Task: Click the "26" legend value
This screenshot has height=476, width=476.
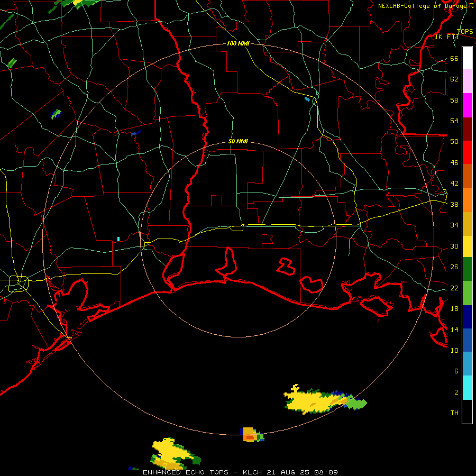Action: pos(454,267)
